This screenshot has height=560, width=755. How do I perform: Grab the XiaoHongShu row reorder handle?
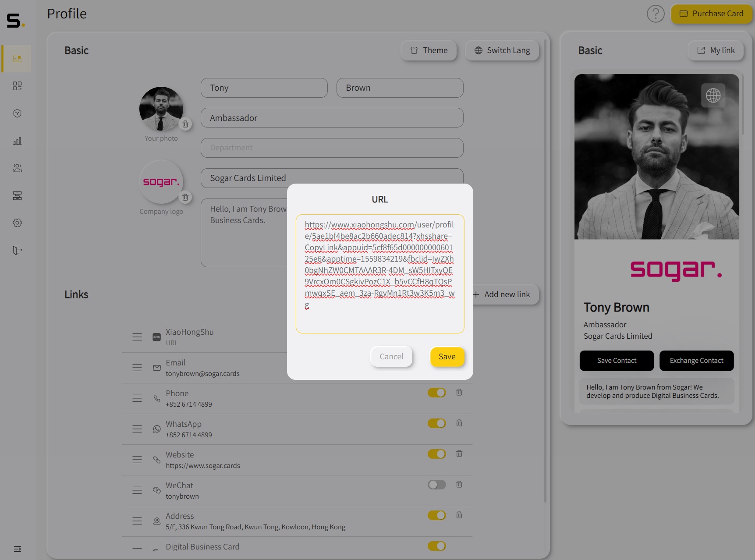coord(137,337)
